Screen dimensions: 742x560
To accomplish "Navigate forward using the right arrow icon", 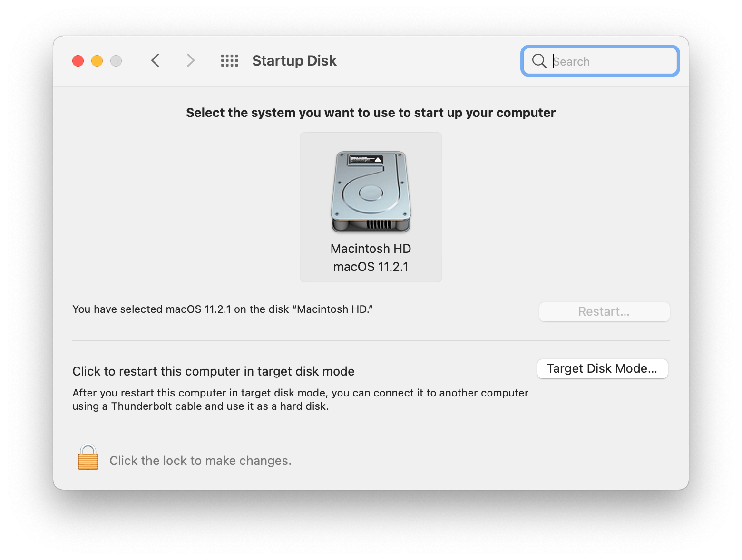I will tap(190, 60).
